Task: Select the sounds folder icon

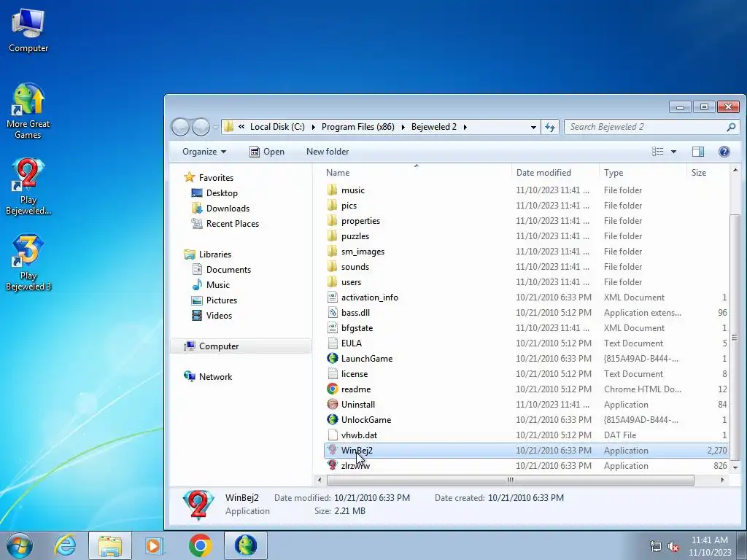Action: [x=333, y=267]
